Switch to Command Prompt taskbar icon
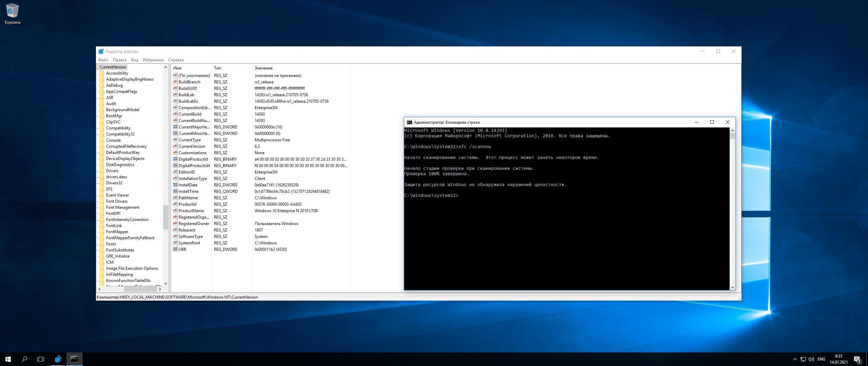Image resolution: width=868 pixels, height=366 pixels. click(74, 359)
